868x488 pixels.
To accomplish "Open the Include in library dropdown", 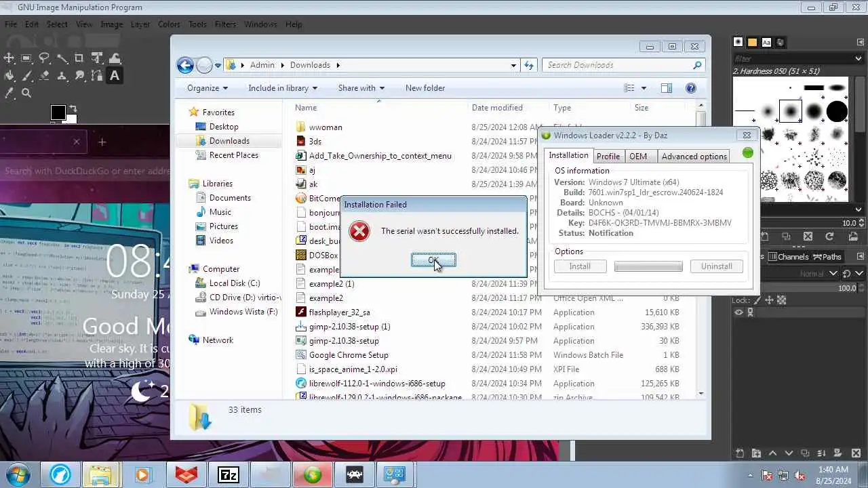I will pos(283,88).
